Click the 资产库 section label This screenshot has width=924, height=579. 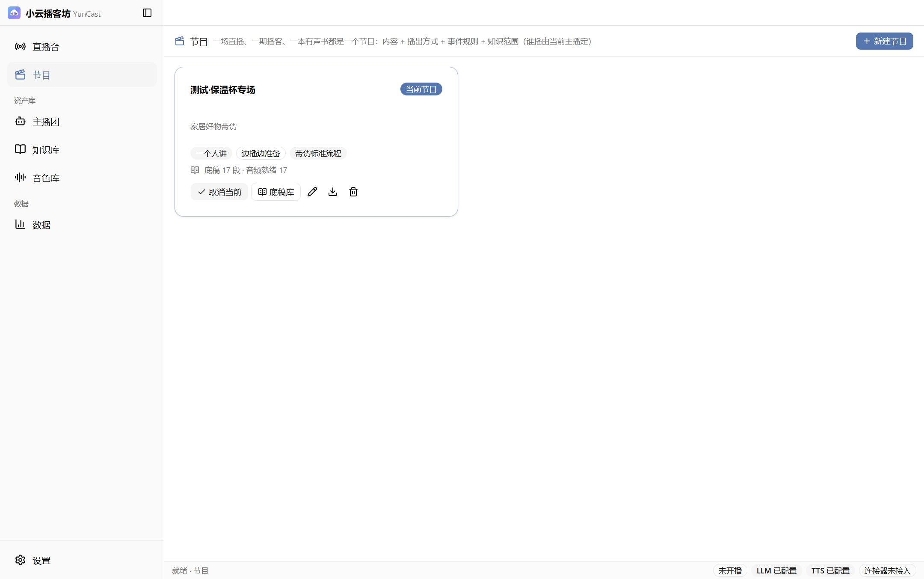coord(25,101)
